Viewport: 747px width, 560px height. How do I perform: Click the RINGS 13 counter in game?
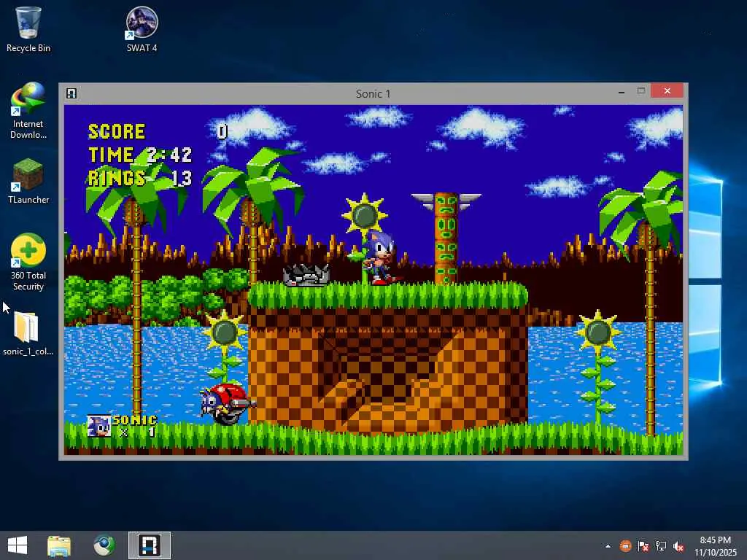coord(139,178)
